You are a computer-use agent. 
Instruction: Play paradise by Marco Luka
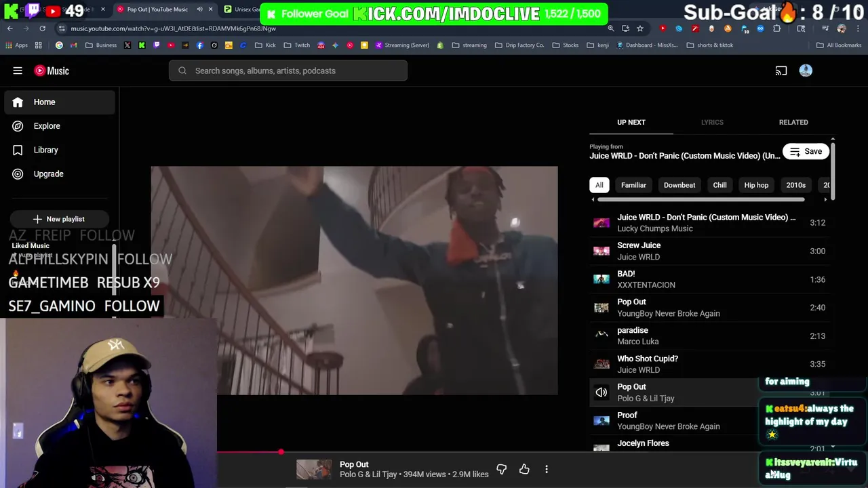tap(709, 335)
